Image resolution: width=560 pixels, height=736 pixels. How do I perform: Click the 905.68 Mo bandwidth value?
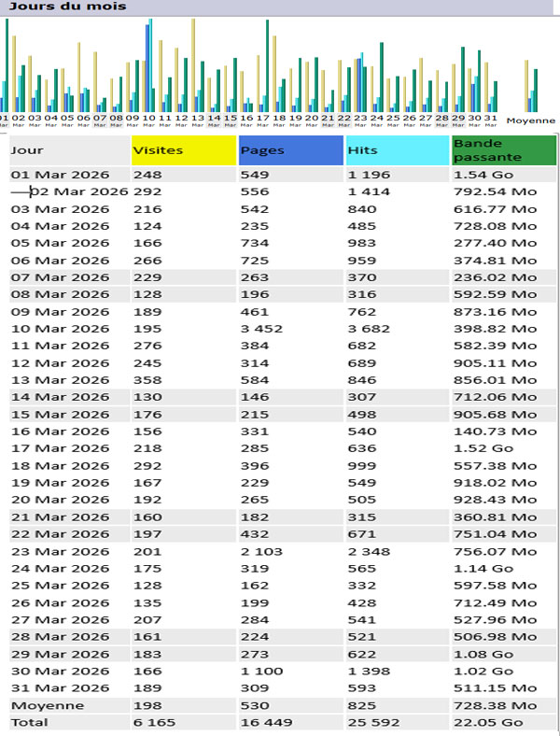(x=496, y=415)
